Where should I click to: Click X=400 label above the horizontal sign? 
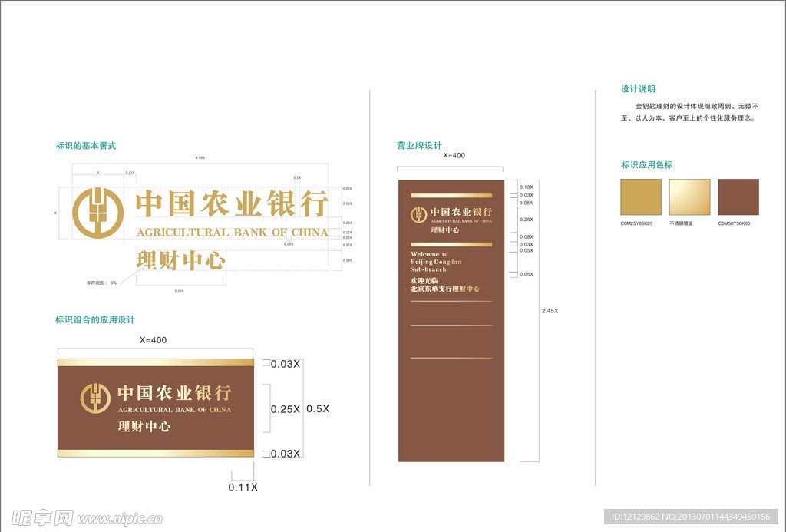click(x=153, y=340)
